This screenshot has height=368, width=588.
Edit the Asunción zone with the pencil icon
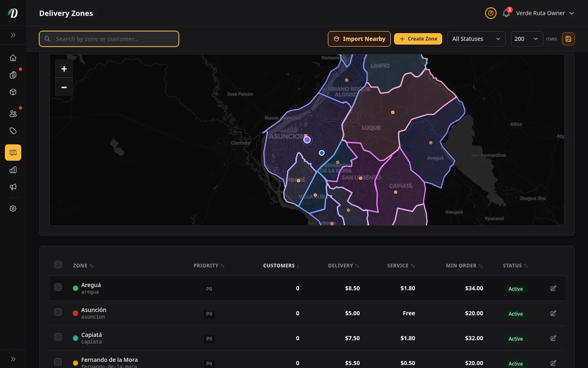[553, 313]
